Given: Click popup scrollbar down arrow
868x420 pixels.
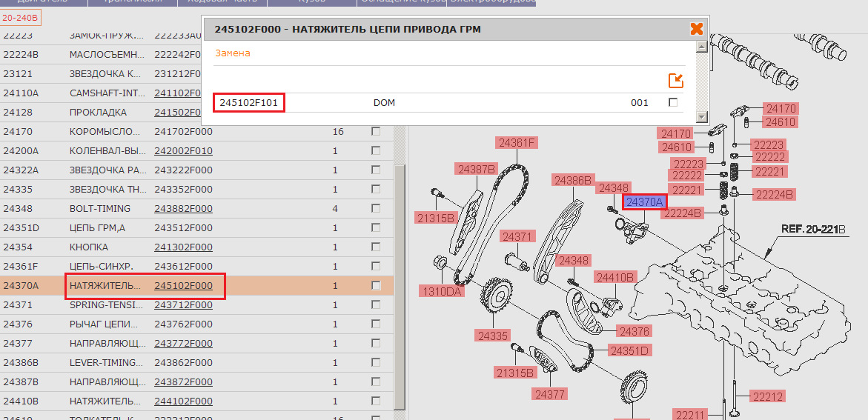Looking at the screenshot, I should (x=701, y=117).
